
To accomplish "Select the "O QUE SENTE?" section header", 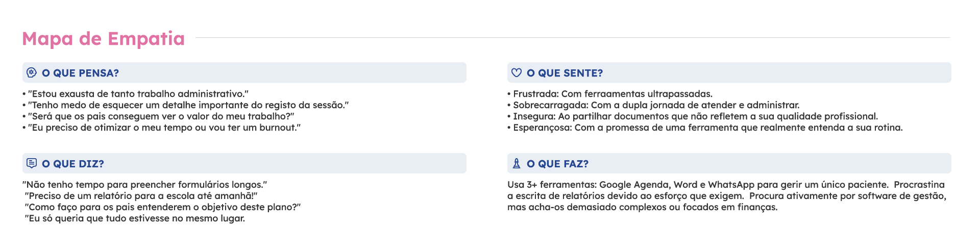I will point(565,73).
